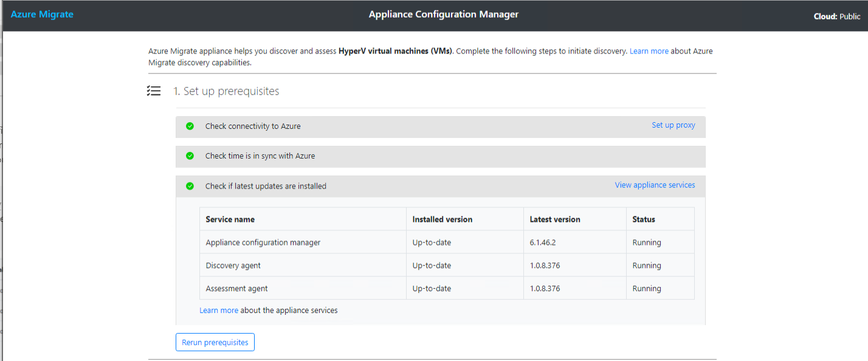The width and height of the screenshot is (868, 361).
Task: Click green check beside connectivity to Azure
Action: pos(190,126)
